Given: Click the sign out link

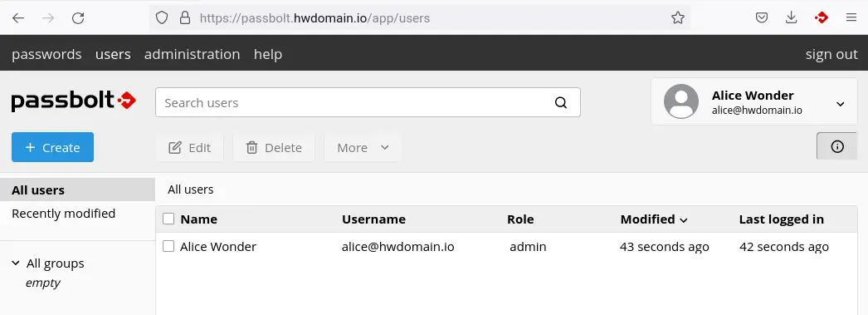Looking at the screenshot, I should pyautogui.click(x=831, y=54).
